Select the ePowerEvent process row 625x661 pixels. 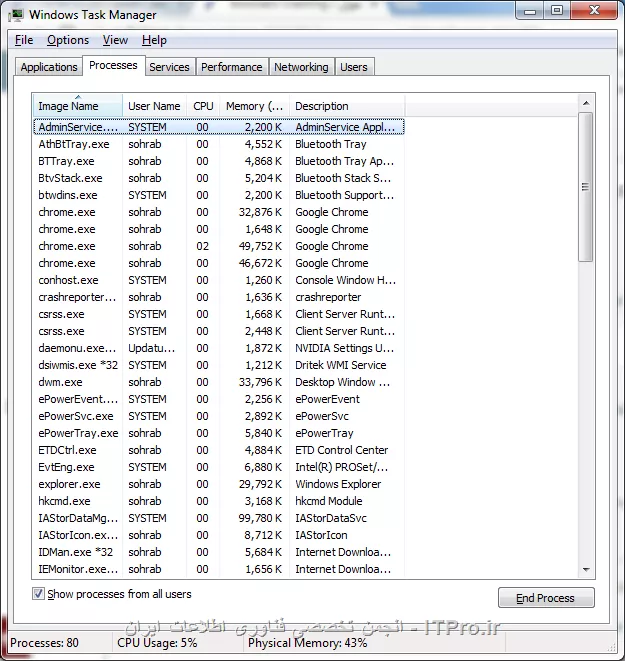(219, 399)
